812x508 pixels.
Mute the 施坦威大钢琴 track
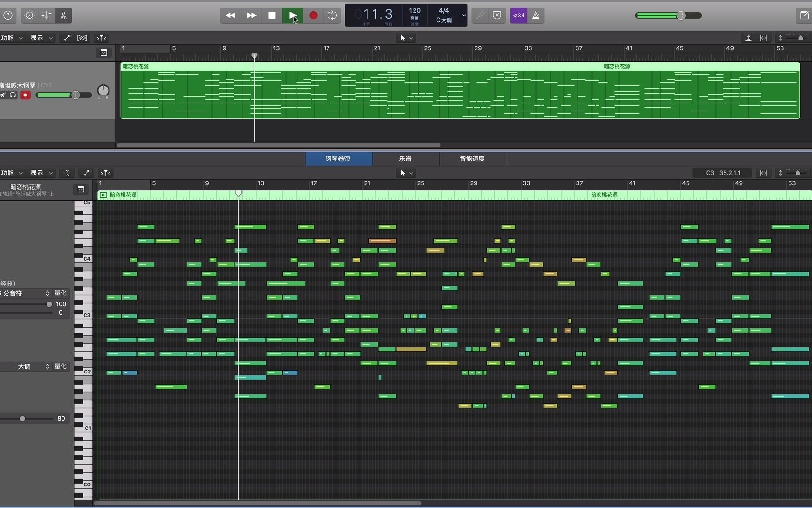3,95
